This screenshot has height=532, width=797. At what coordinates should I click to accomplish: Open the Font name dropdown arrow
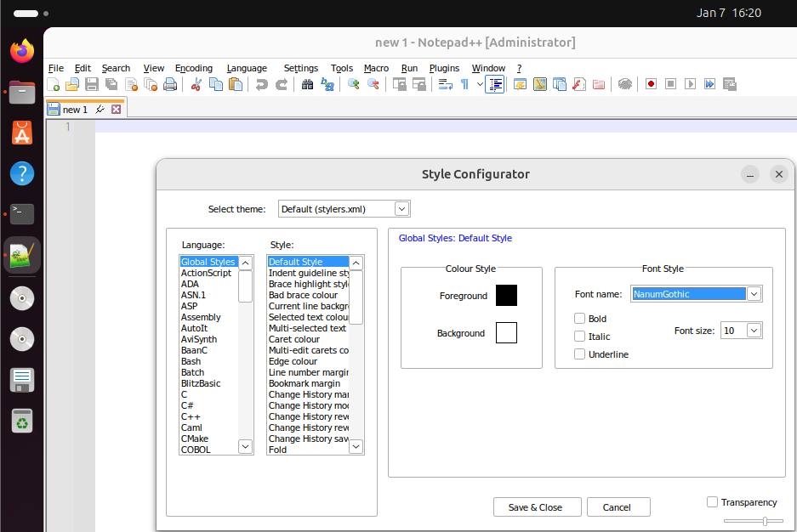pyautogui.click(x=754, y=293)
